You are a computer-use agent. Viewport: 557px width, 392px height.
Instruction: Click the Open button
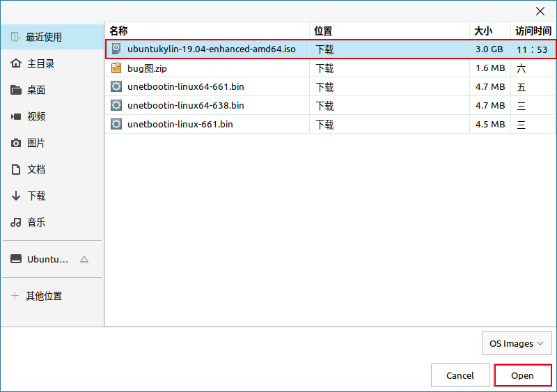click(523, 375)
